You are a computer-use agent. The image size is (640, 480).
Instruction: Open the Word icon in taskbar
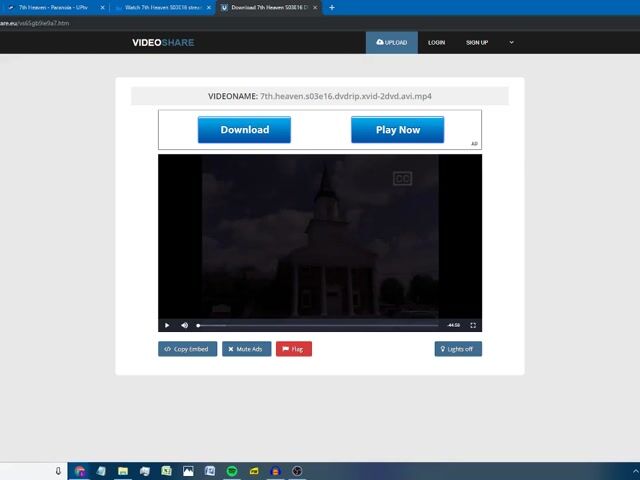(x=210, y=471)
